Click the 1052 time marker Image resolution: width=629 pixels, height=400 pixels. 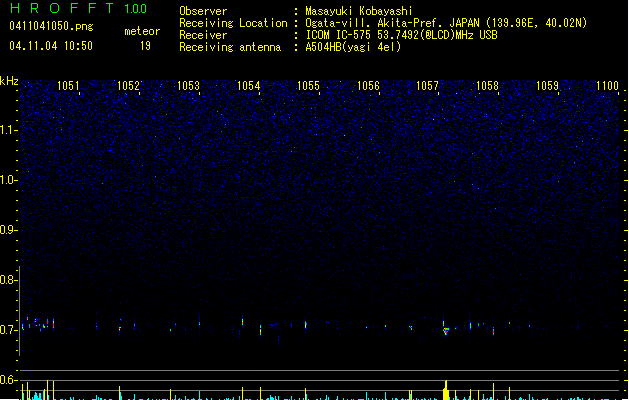pos(128,85)
